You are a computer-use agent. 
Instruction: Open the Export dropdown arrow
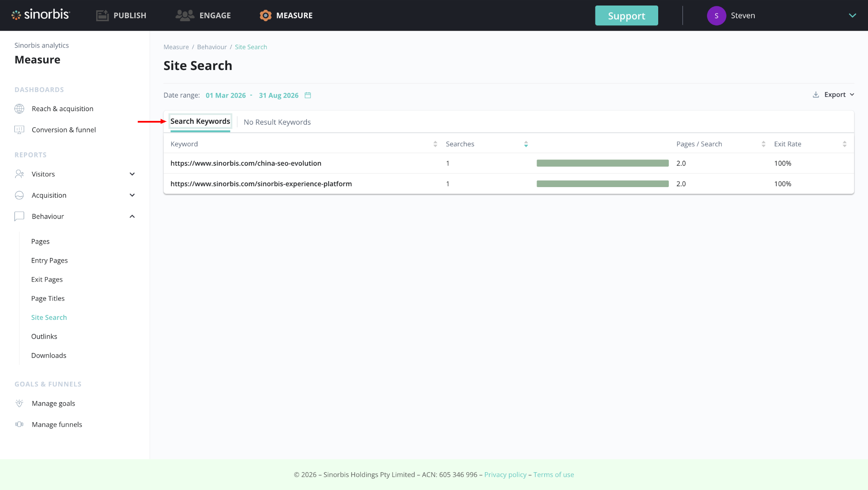pos(852,95)
